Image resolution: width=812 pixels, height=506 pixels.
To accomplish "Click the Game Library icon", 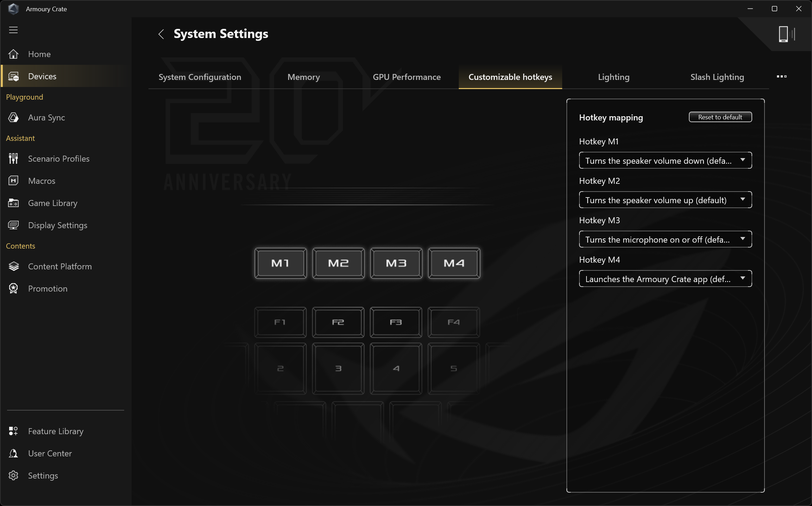I will 13,203.
